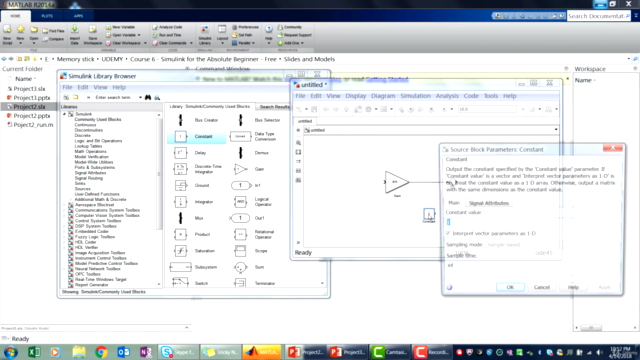Select the Ground block icon

[180, 185]
